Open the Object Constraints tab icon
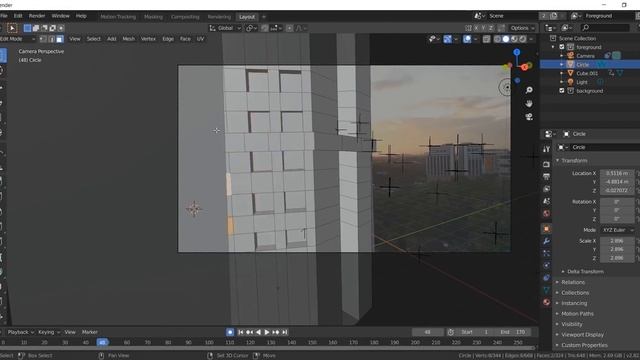 (546, 278)
